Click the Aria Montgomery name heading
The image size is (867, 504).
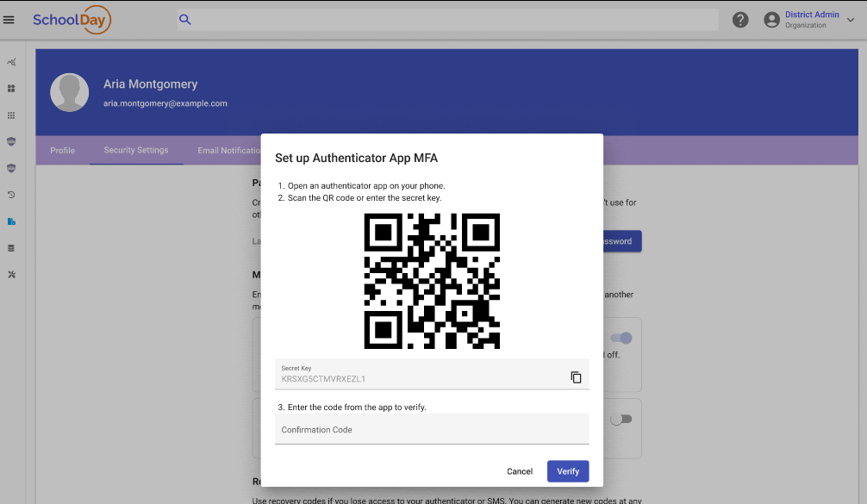tap(151, 84)
